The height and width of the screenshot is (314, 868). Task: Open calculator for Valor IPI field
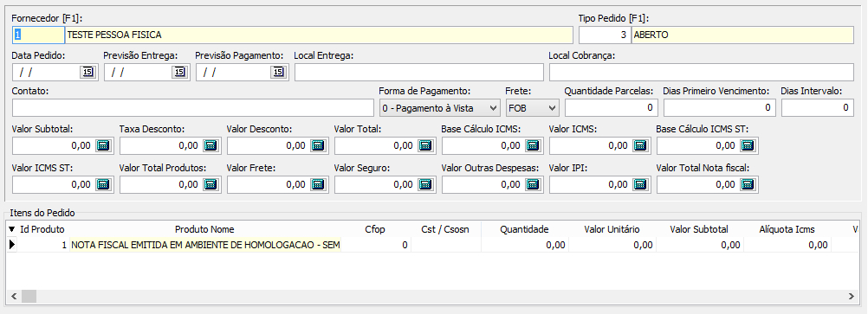coord(640,184)
